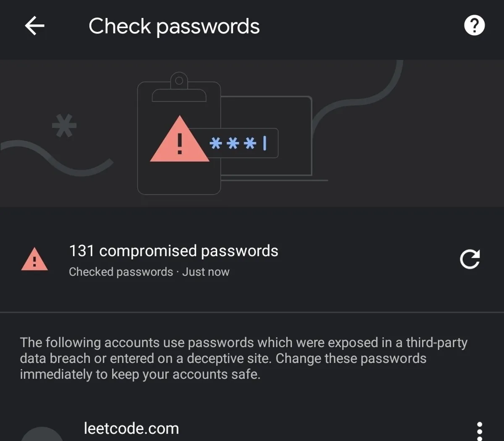Click the blue text cursor in the password illustration
This screenshot has height=441, width=504.
pyautogui.click(x=265, y=143)
